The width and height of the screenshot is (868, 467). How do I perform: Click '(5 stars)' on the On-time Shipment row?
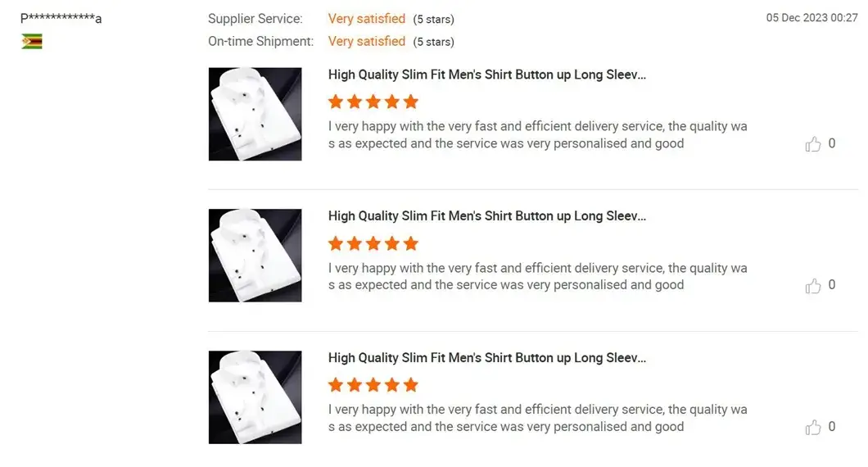point(433,42)
